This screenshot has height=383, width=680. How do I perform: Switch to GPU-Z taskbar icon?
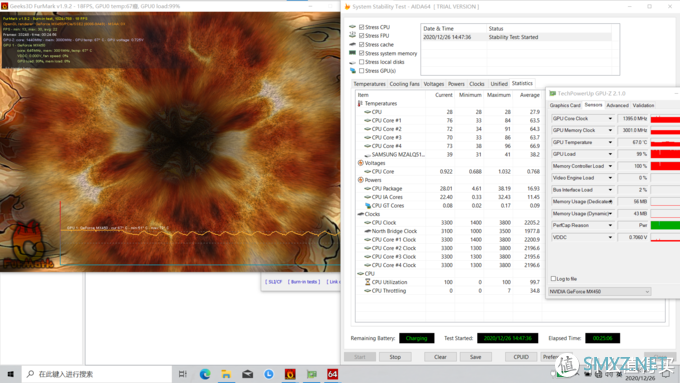311,374
